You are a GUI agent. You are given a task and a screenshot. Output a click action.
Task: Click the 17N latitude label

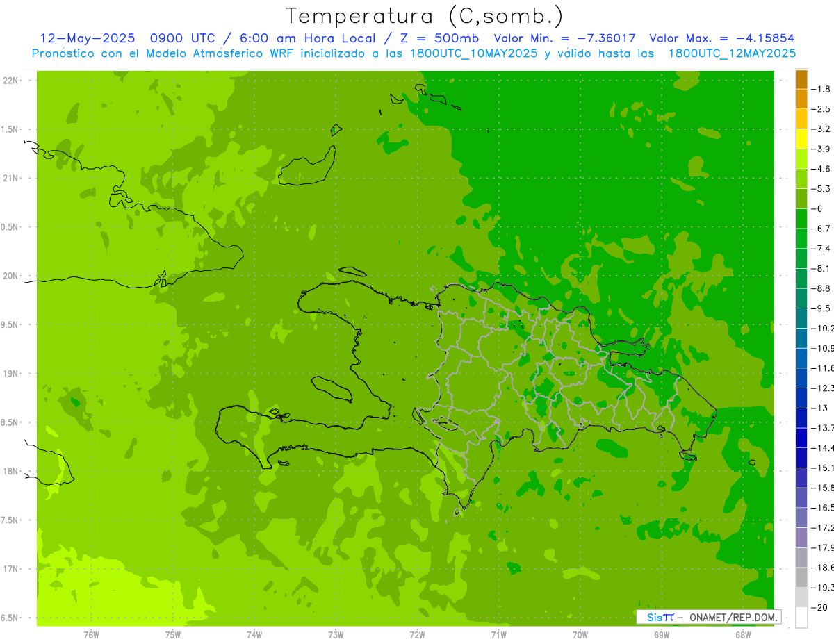10,569
